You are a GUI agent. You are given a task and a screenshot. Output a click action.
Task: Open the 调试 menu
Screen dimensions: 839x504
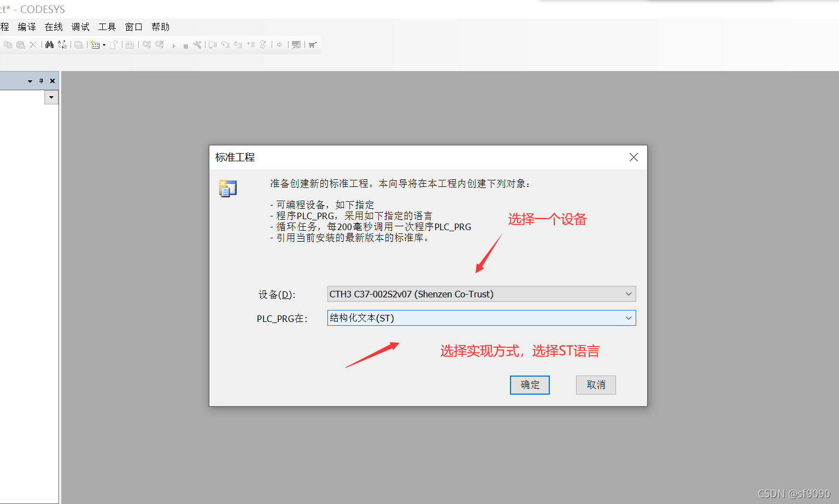80,27
